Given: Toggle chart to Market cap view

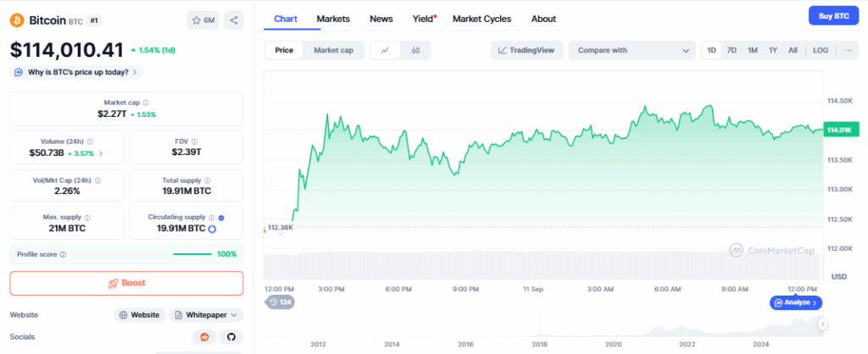Looking at the screenshot, I should (333, 51).
